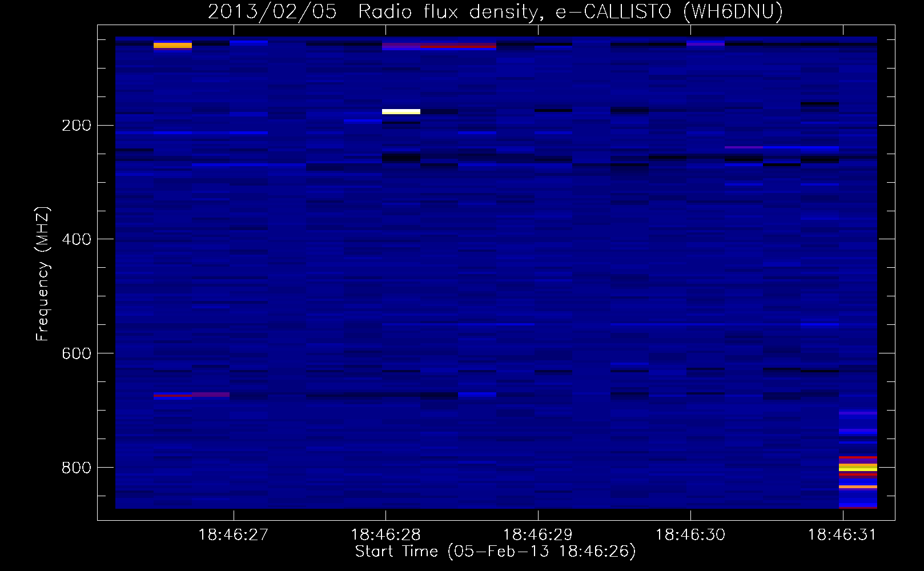The image size is (924, 571).
Task: Click the 'Frequency (MHZ)' axis label
Action: [x=43, y=274]
